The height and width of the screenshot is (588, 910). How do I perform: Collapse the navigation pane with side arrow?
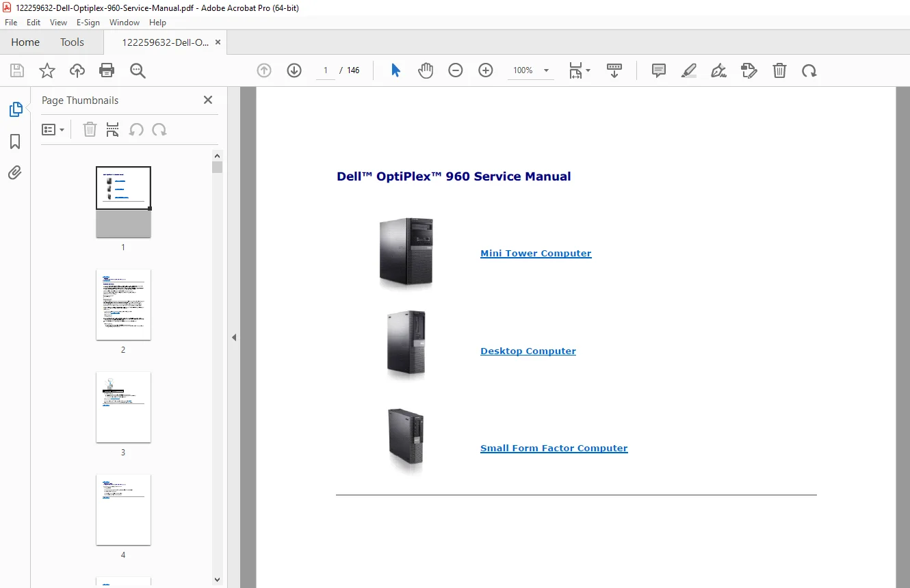pos(234,337)
